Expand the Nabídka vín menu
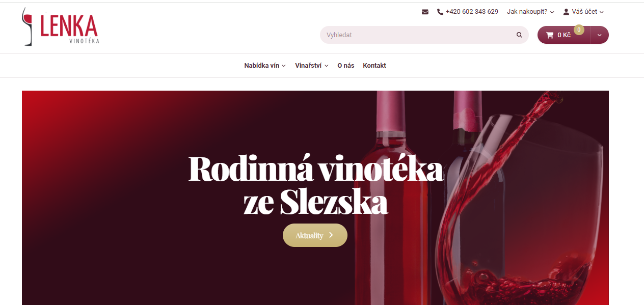 coord(265,66)
